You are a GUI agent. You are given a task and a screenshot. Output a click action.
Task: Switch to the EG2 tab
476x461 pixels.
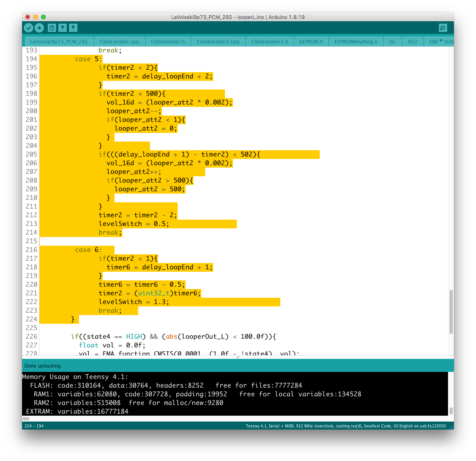pyautogui.click(x=412, y=41)
